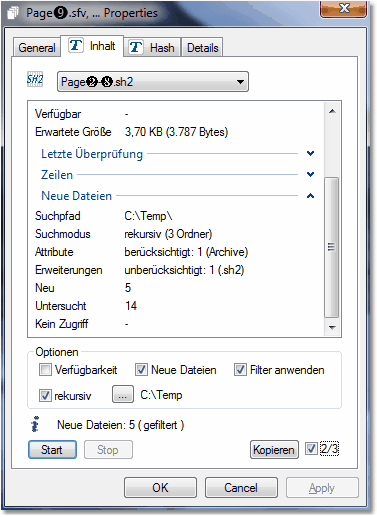The image size is (377, 517).
Task: Click the scrollbar down arrow
Action: [332, 327]
